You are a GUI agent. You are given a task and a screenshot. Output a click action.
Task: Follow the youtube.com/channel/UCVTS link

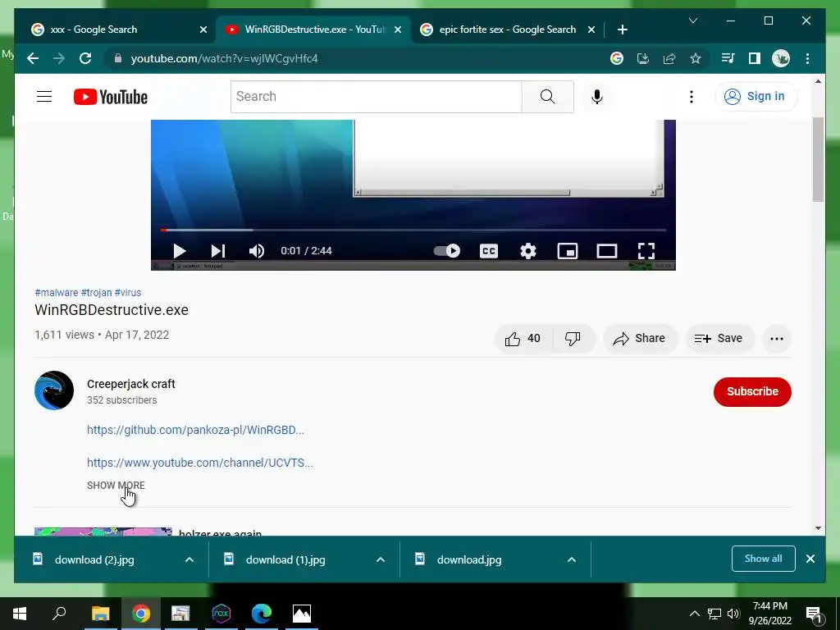[x=200, y=463]
